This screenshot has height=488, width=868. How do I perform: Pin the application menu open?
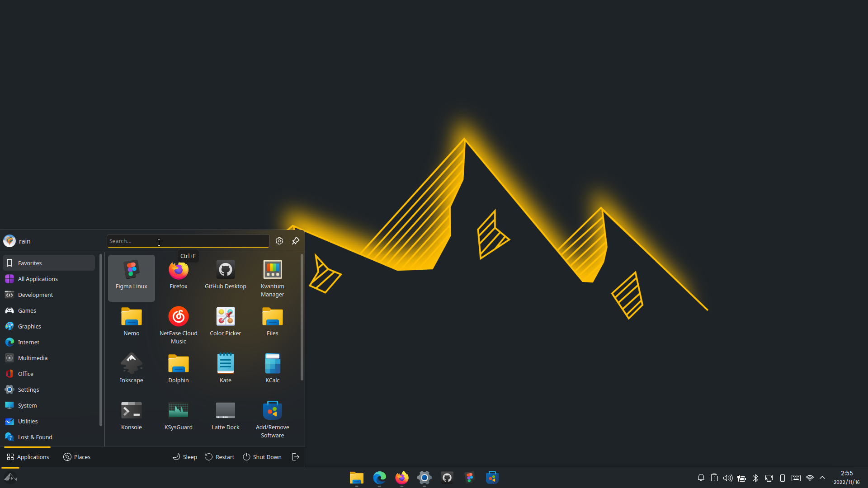pos(296,241)
